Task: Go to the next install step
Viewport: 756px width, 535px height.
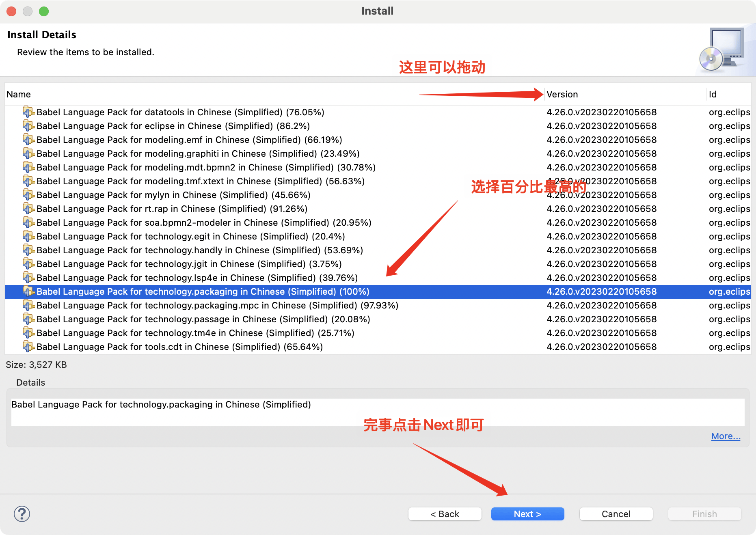Action: (x=527, y=514)
